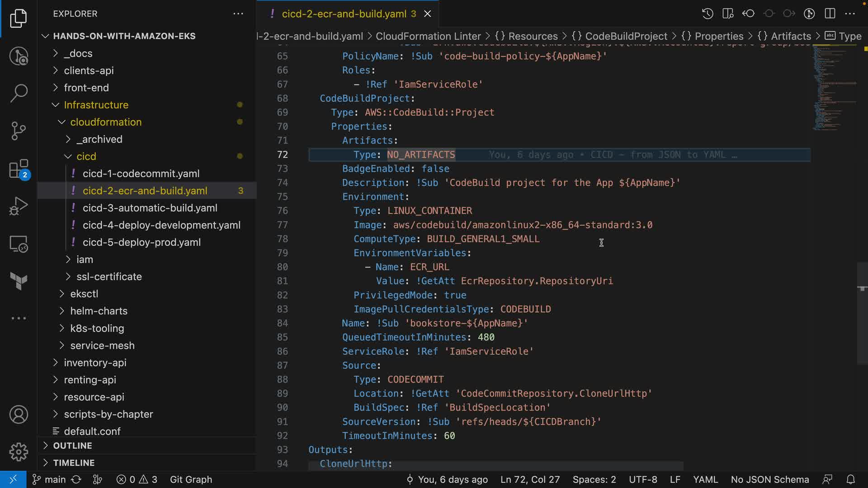Open the Remote Explorer view
Image resolution: width=868 pixels, height=488 pixels.
[x=19, y=244]
